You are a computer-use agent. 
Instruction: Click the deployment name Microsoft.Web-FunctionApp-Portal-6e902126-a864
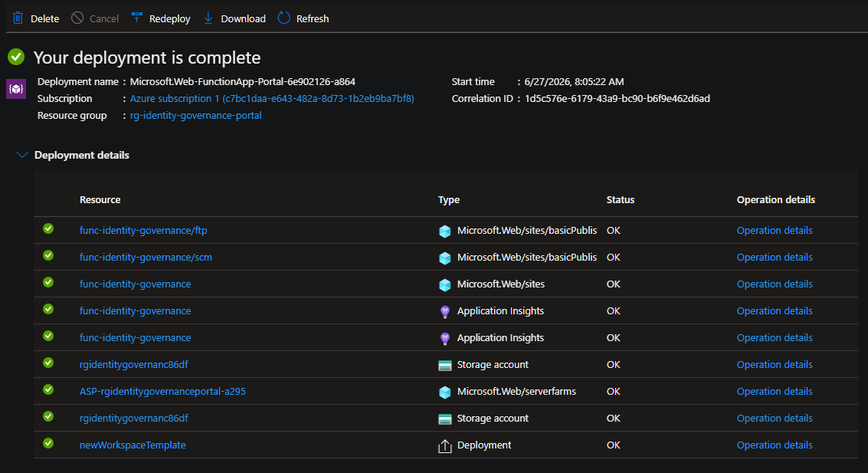(x=242, y=81)
